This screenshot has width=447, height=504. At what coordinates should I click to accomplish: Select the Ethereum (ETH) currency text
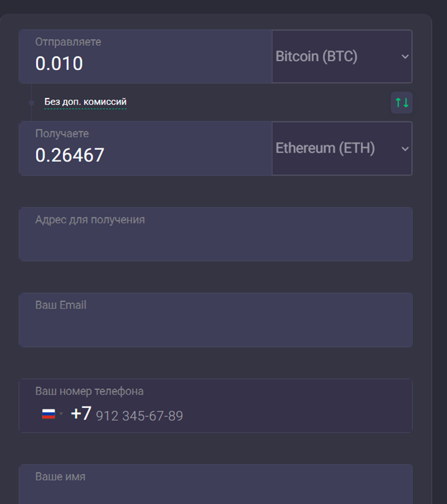(x=325, y=148)
